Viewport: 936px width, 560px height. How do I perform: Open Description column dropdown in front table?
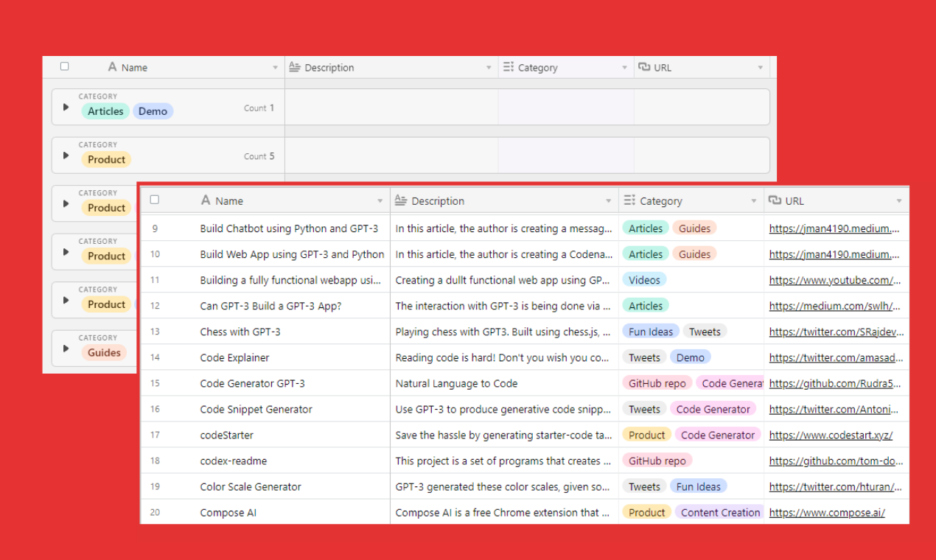tap(609, 201)
